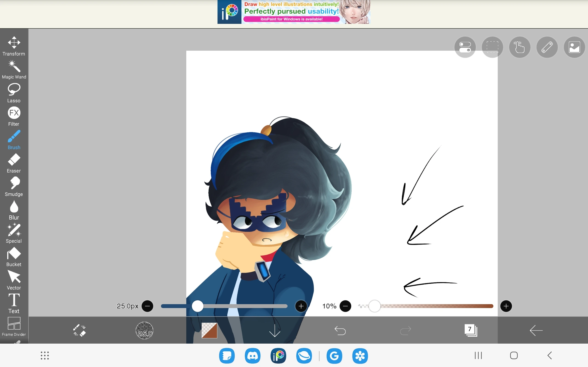Image resolution: width=588 pixels, height=367 pixels.
Task: Toggle the stabilizer hand icon
Action: [520, 47]
